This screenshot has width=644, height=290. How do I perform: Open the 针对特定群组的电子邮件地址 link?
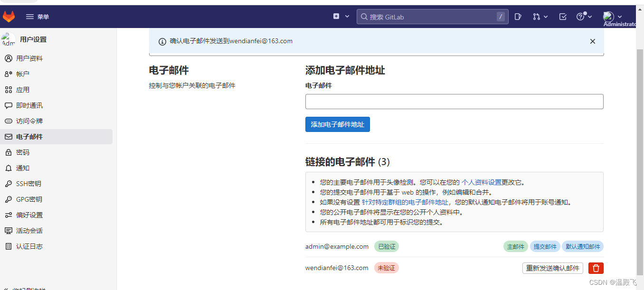(x=405, y=202)
